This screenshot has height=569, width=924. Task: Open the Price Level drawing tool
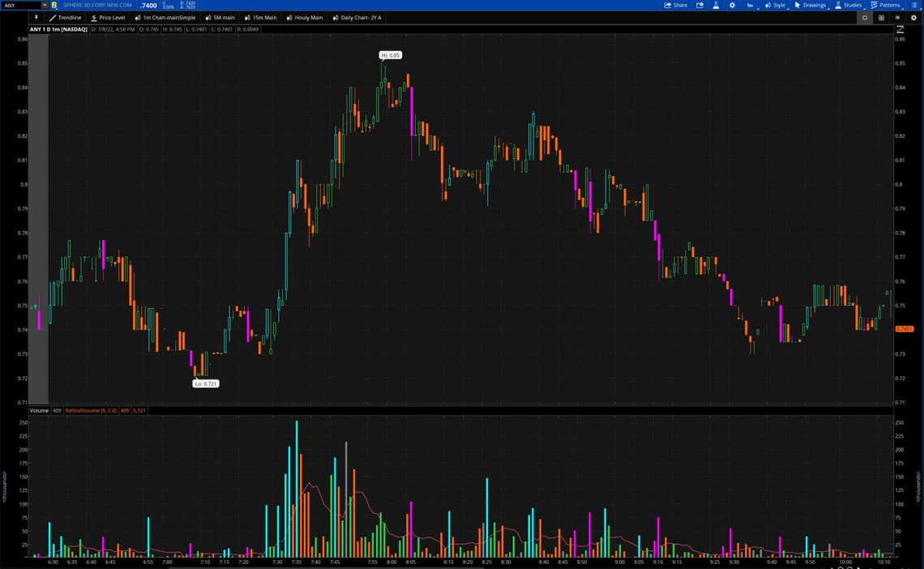coord(107,17)
